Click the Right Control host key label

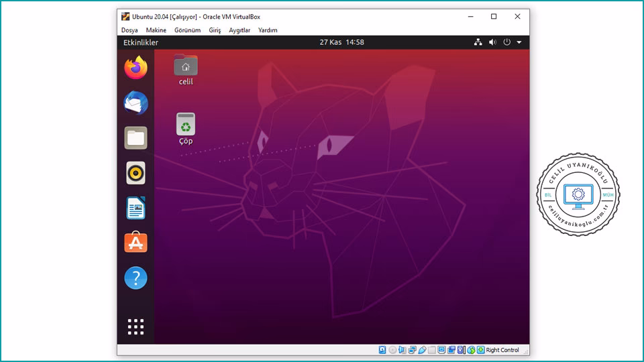(x=502, y=350)
